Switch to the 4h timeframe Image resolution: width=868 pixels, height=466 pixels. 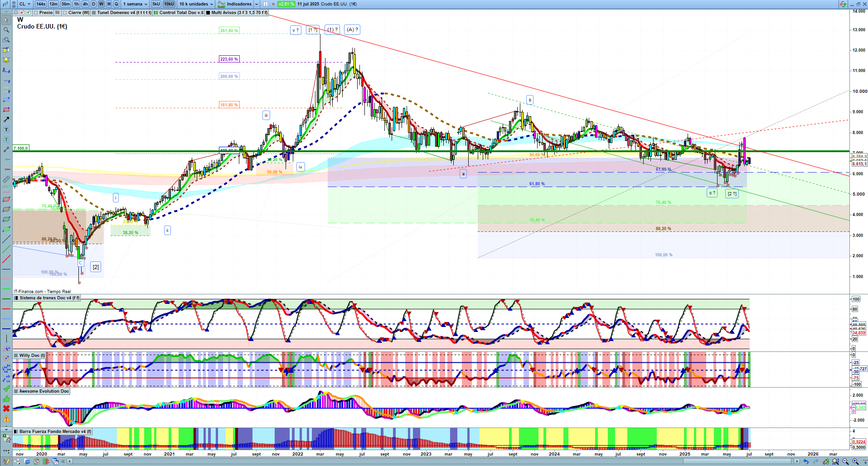click(85, 4)
